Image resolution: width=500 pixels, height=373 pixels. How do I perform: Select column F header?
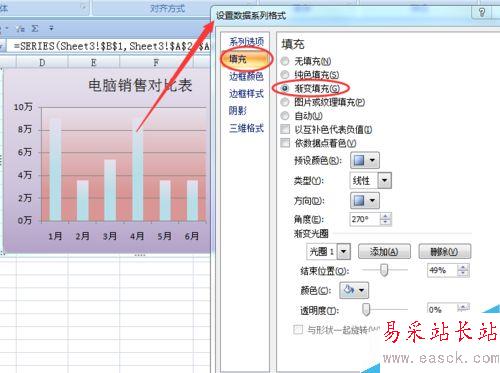(156, 63)
